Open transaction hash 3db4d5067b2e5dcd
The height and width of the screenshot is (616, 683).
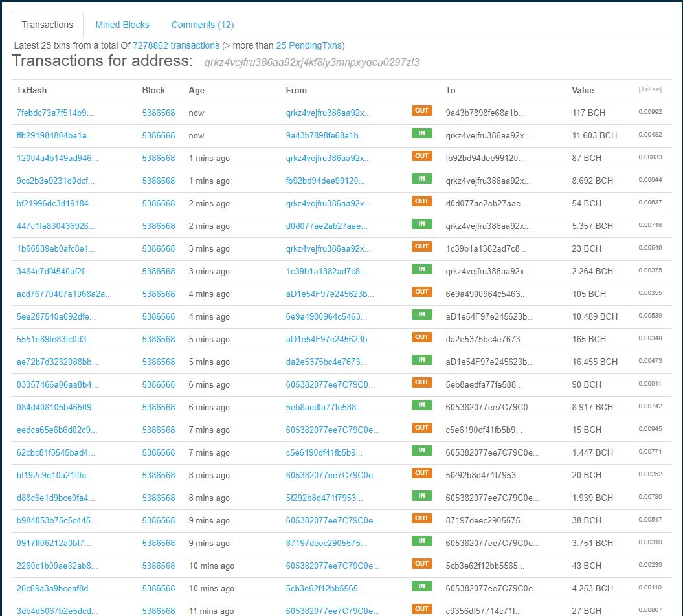[57, 611]
